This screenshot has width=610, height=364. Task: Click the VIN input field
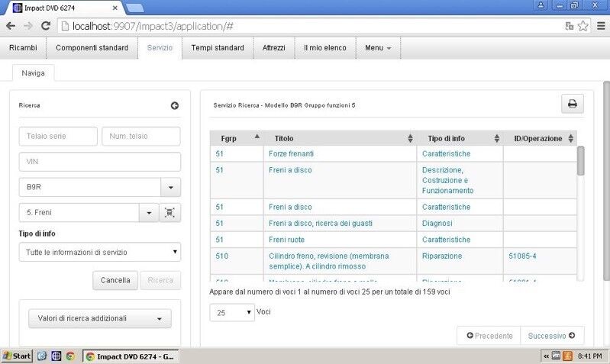[x=99, y=162]
